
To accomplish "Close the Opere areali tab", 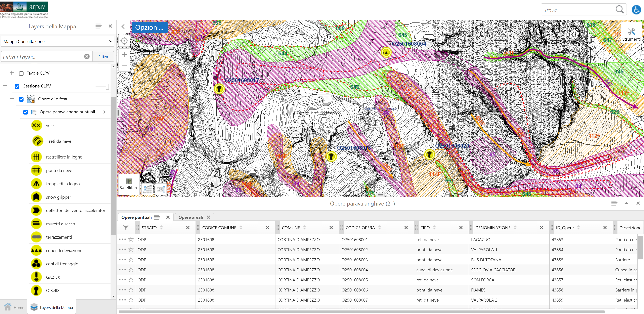I will [208, 217].
